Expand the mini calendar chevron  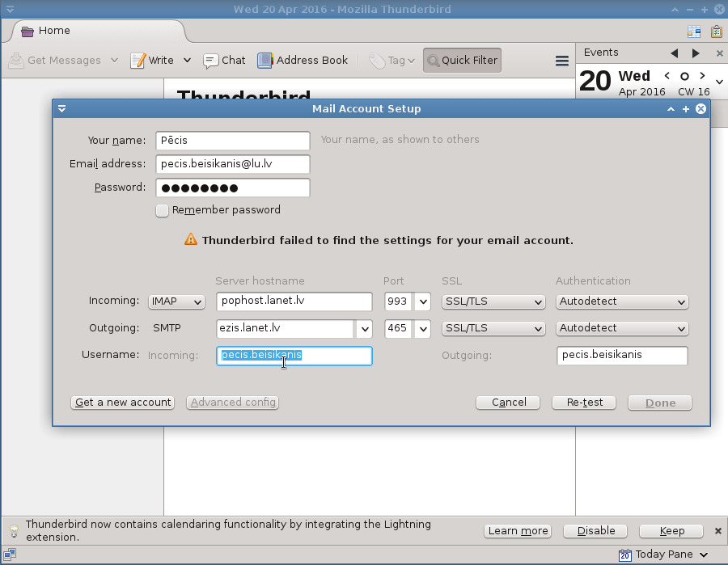click(x=719, y=82)
